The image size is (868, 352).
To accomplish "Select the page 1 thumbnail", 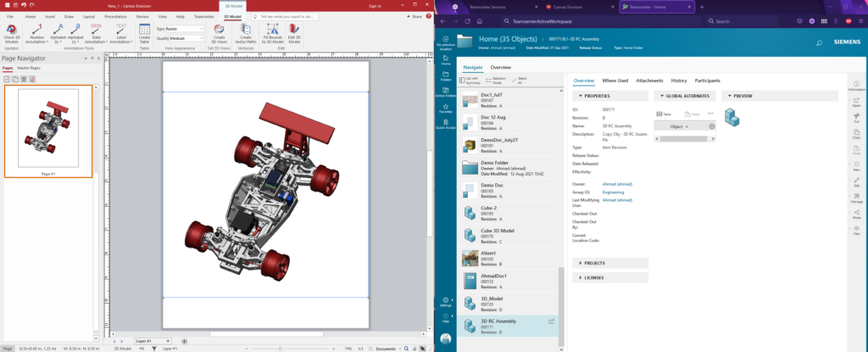I will pos(48,127).
